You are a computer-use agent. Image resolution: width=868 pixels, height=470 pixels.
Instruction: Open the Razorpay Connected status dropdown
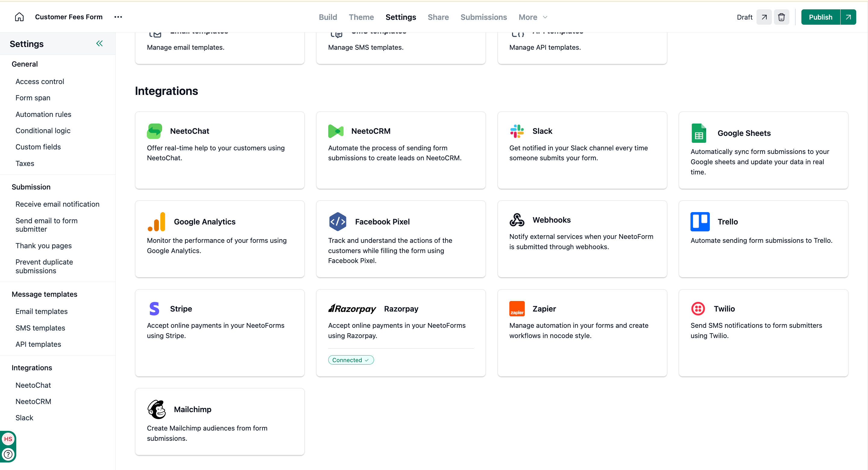pyautogui.click(x=351, y=360)
